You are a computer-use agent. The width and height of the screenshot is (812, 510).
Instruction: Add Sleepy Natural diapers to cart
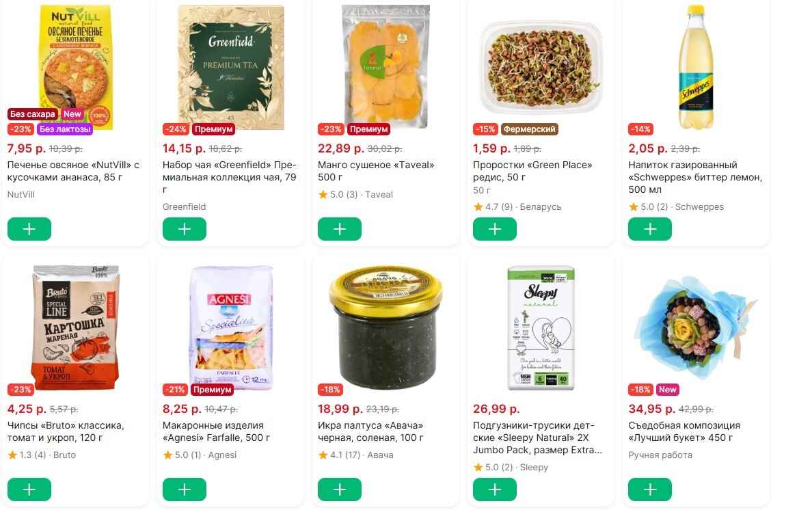click(495, 489)
